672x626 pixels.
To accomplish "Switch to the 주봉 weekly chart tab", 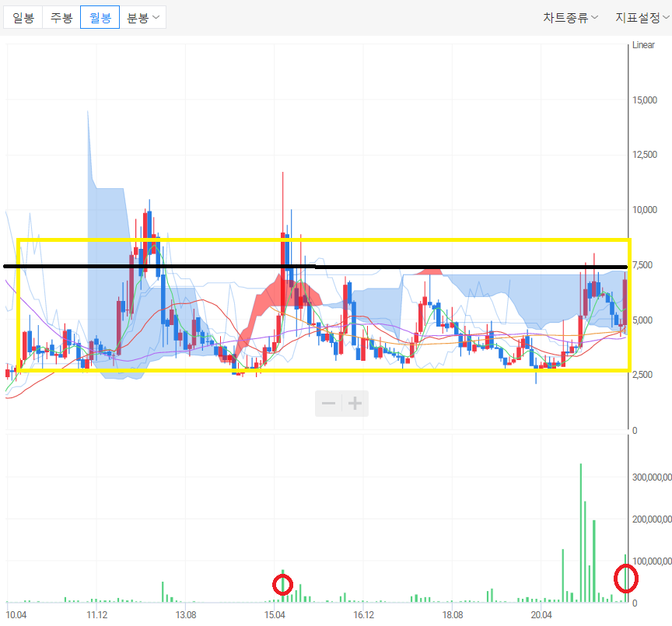I will (x=61, y=18).
